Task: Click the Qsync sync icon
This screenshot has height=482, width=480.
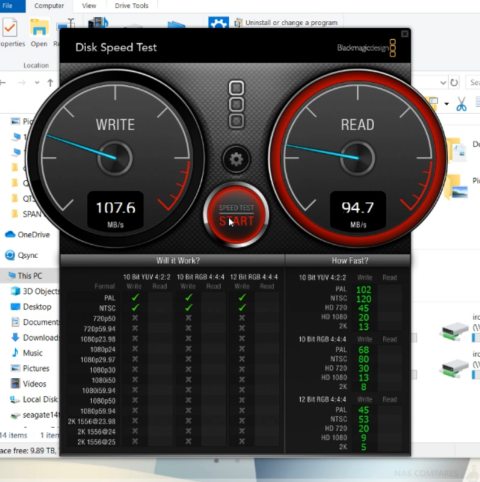Action: [x=10, y=255]
